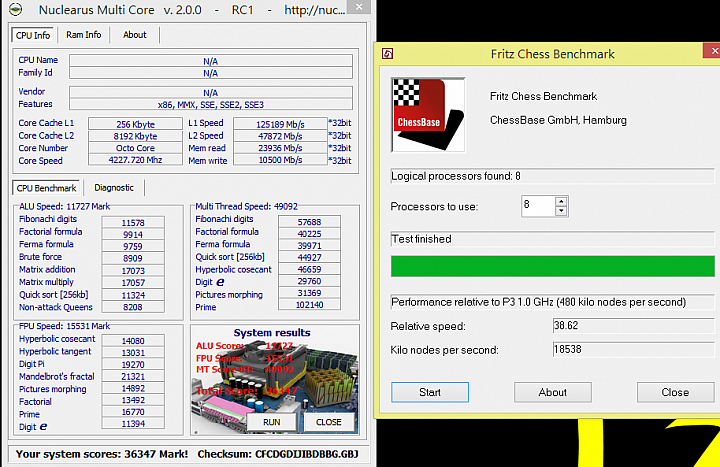Click the Kilo nodes per second value 18538
This screenshot has height=467, width=720.
pos(634,349)
